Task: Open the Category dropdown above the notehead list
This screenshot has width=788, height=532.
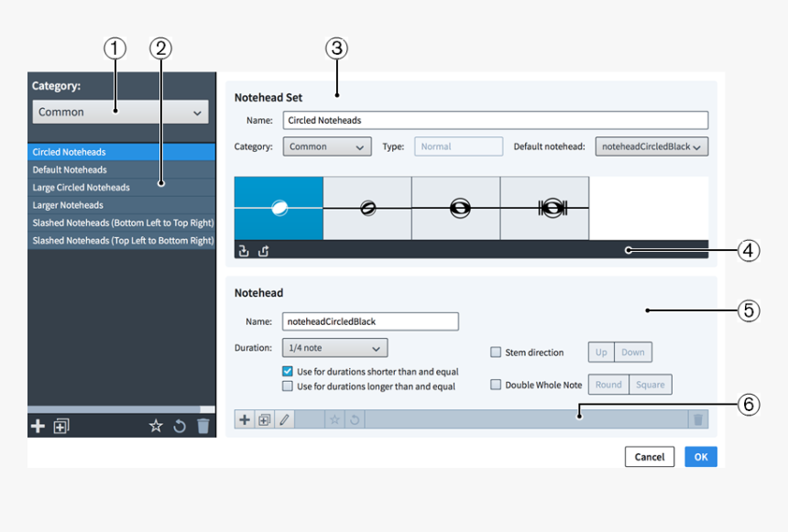Action: coord(120,112)
